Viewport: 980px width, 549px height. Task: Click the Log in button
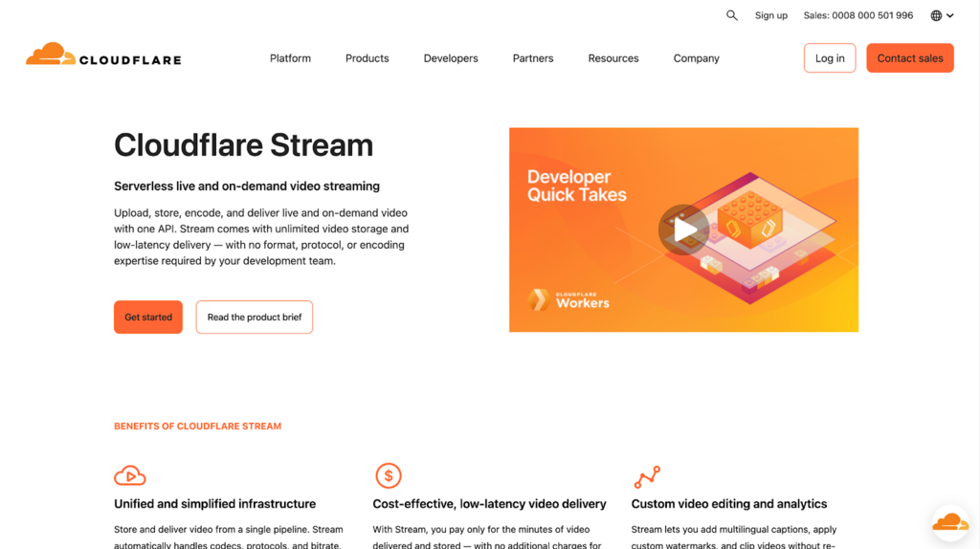(830, 58)
